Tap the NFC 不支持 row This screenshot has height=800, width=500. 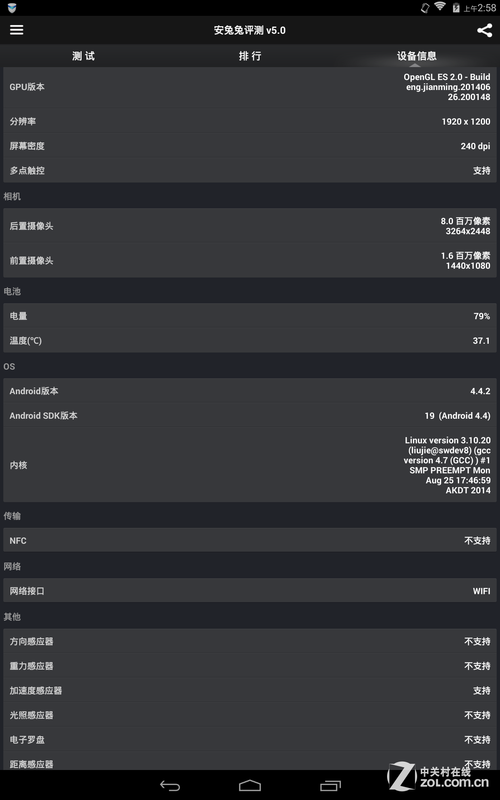(x=249, y=540)
